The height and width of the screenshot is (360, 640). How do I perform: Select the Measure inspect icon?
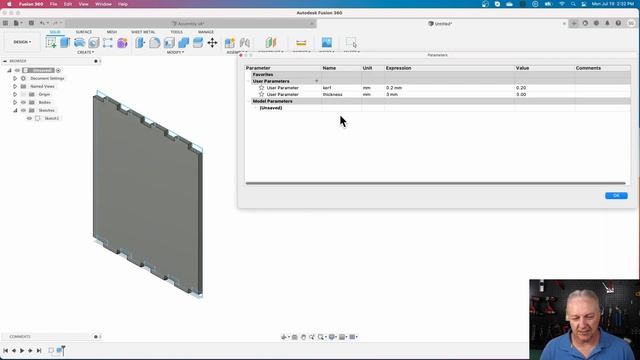tap(301, 42)
